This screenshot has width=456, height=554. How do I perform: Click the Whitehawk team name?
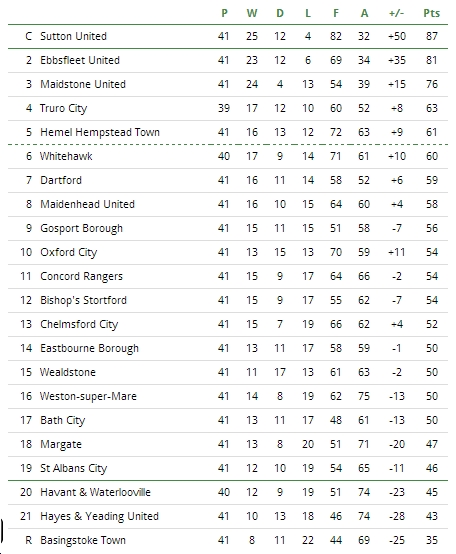coord(66,156)
